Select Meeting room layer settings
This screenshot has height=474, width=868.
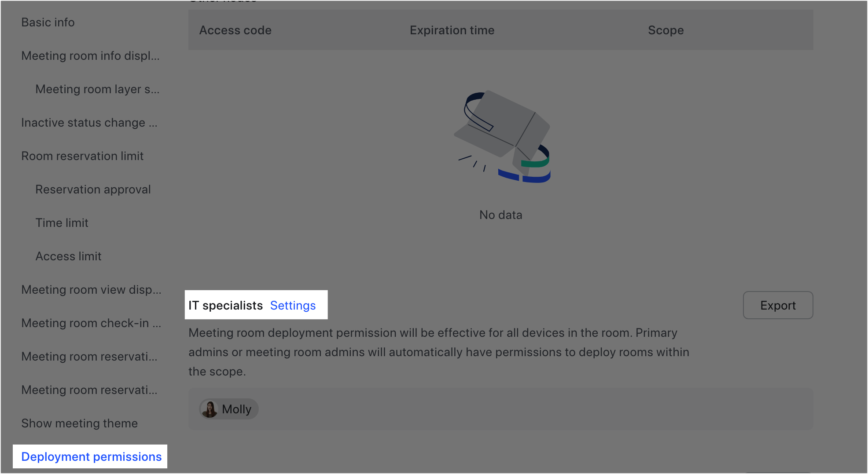click(98, 89)
